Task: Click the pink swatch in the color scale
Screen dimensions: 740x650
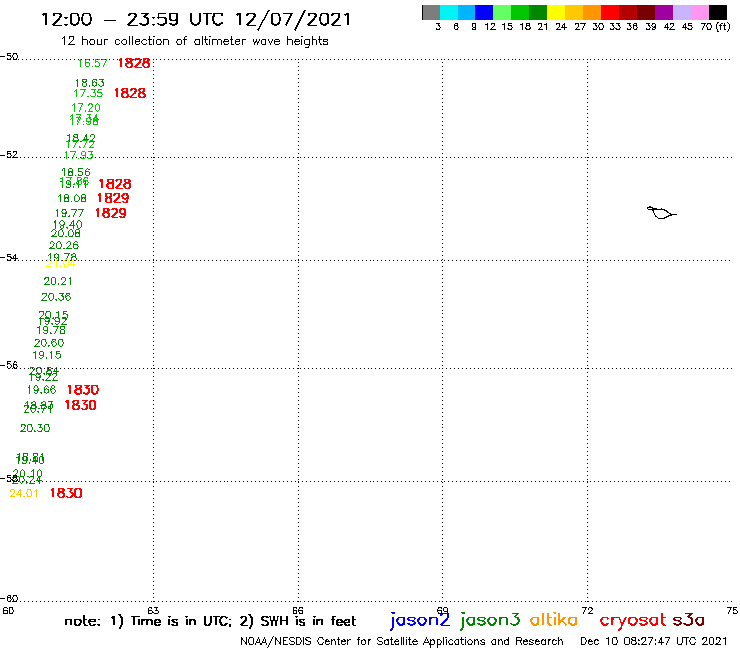Action: [699, 12]
